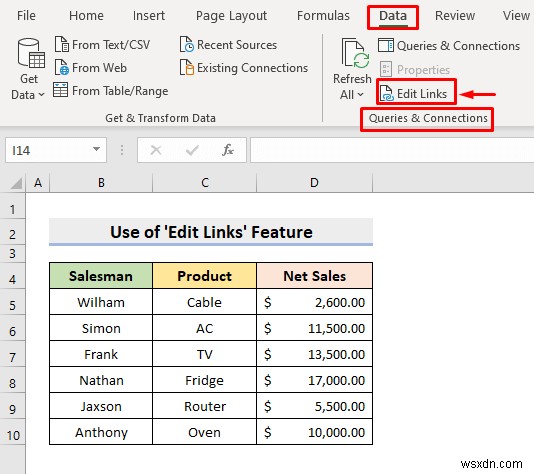
Task: Select row 10 header
Action: coord(13,432)
